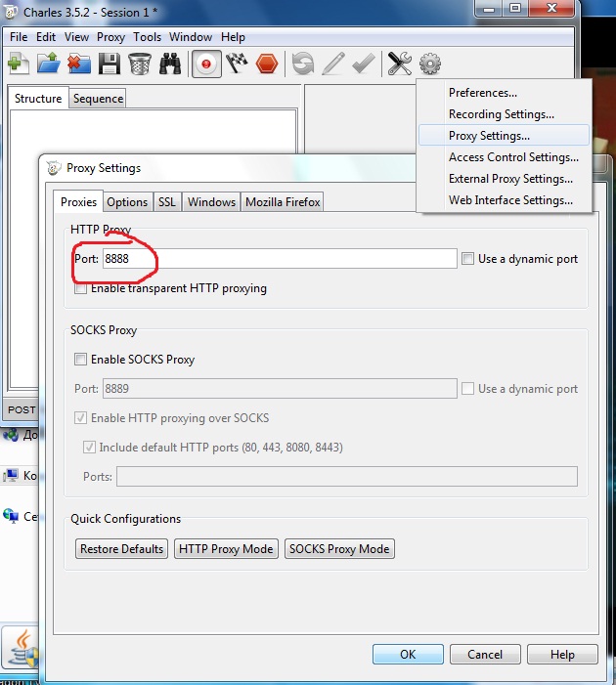Switch to the Options tab

(127, 202)
